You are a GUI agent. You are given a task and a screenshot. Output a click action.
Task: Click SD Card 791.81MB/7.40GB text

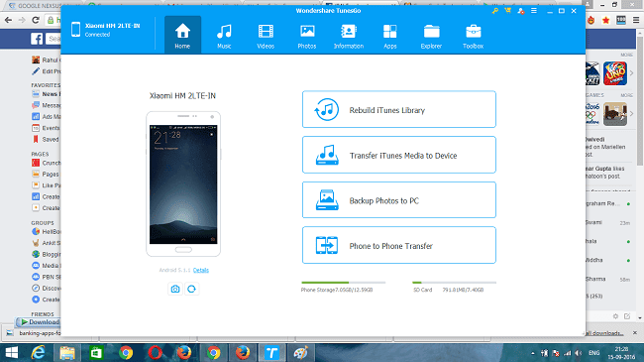[x=449, y=290]
